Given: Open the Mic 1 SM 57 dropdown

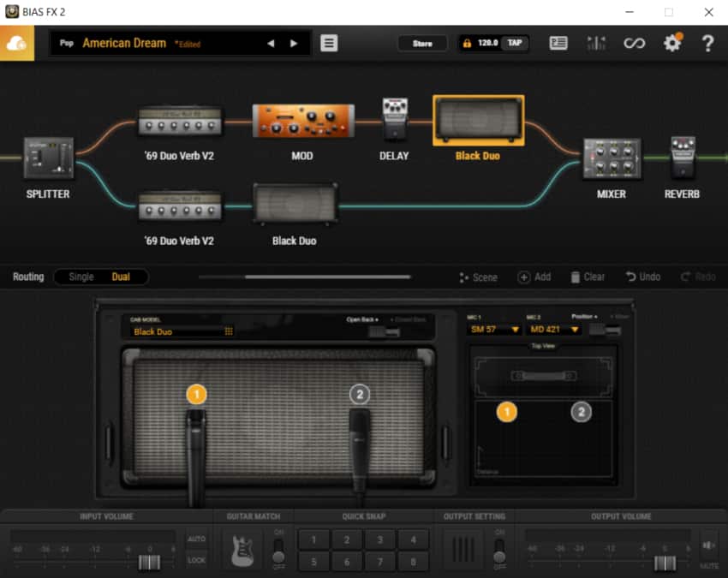Looking at the screenshot, I should pos(495,330).
